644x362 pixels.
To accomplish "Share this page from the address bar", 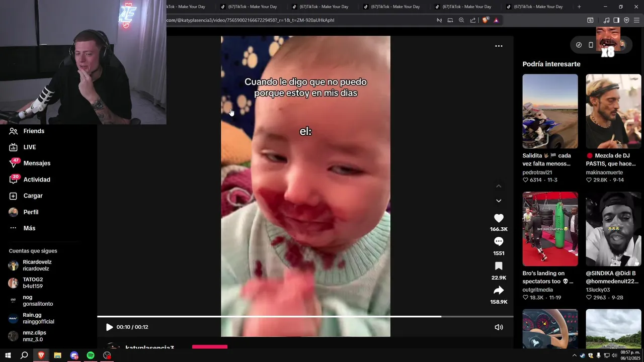I will click(473, 20).
